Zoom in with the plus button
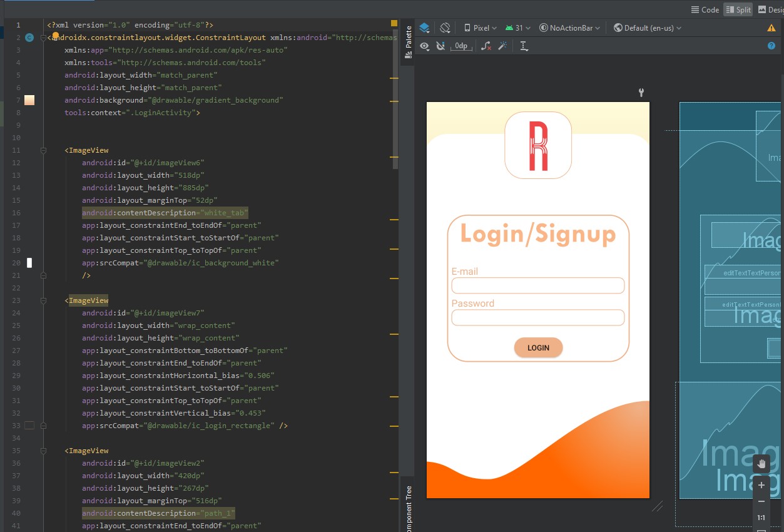 761,485
